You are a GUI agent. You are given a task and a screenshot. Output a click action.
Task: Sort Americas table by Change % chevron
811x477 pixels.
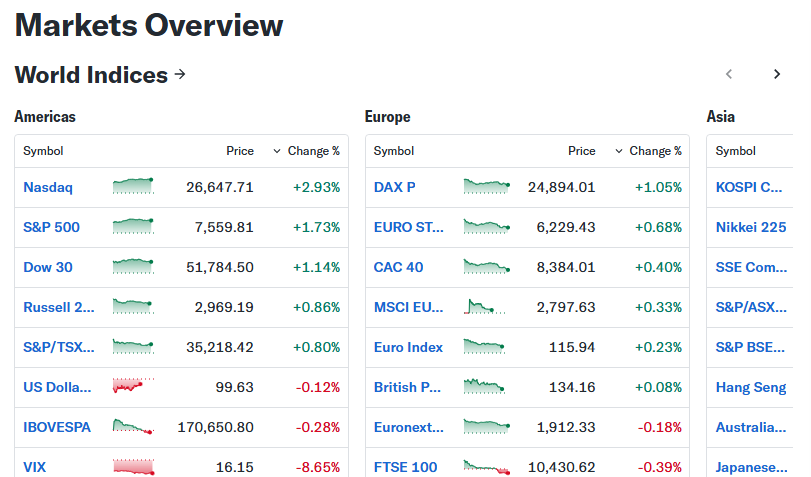pyautogui.click(x=277, y=151)
